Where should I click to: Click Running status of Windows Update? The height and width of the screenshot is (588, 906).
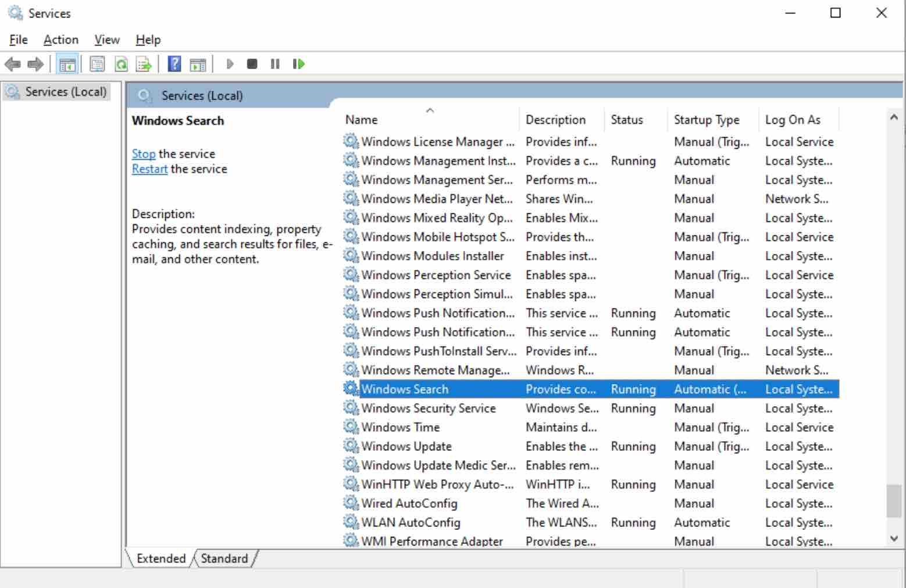coord(633,446)
